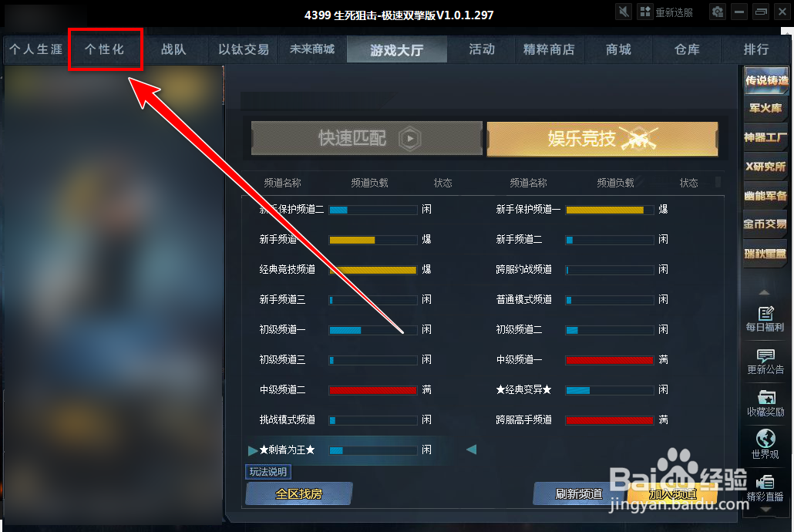
Task: Click the 重新选服 server reselect icon
Action: click(645, 12)
